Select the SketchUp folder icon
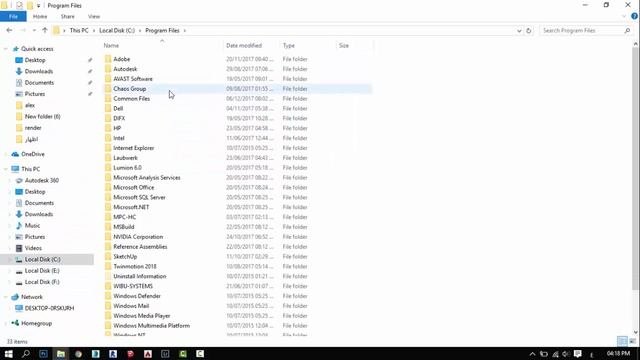 pyautogui.click(x=108, y=257)
